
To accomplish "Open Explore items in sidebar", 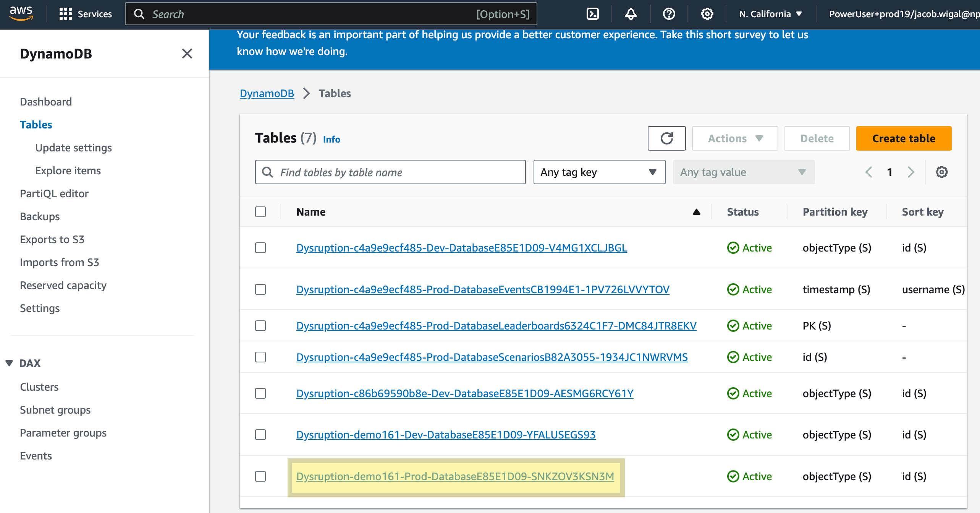I will (68, 170).
